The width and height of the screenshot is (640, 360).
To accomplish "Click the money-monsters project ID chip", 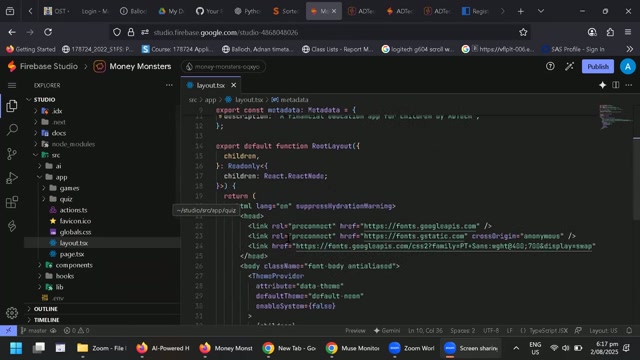I will click(223, 67).
